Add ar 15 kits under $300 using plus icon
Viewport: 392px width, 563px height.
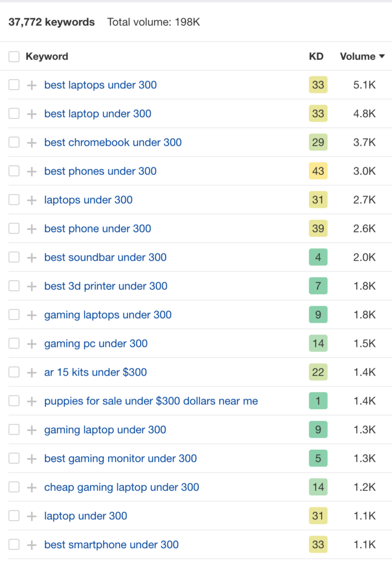31,372
